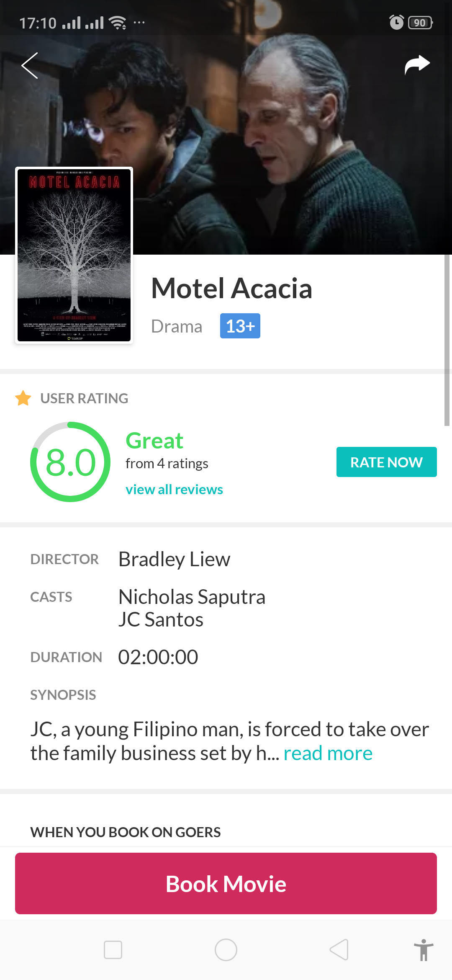Tap the back arrow icon
This screenshot has width=452, height=980.
click(x=30, y=66)
